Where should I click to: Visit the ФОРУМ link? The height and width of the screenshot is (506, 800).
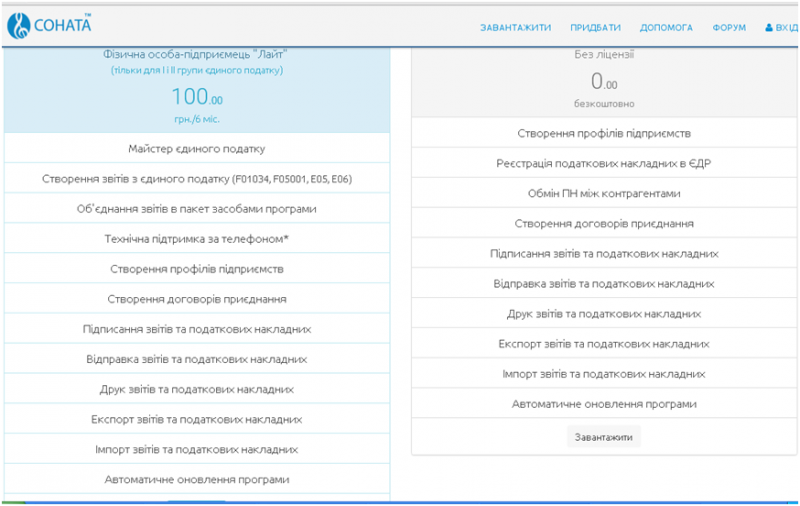coord(729,28)
